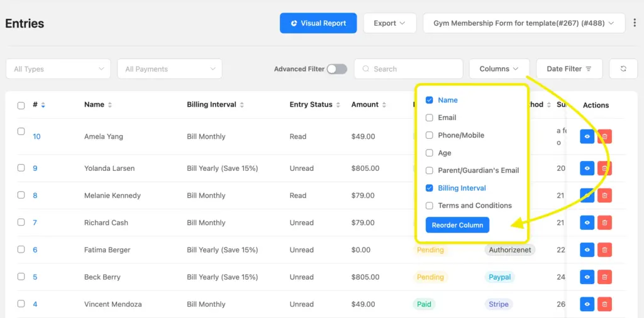Click the Stripe payment badge
Image resolution: width=644 pixels, height=318 pixels.
pos(499,304)
